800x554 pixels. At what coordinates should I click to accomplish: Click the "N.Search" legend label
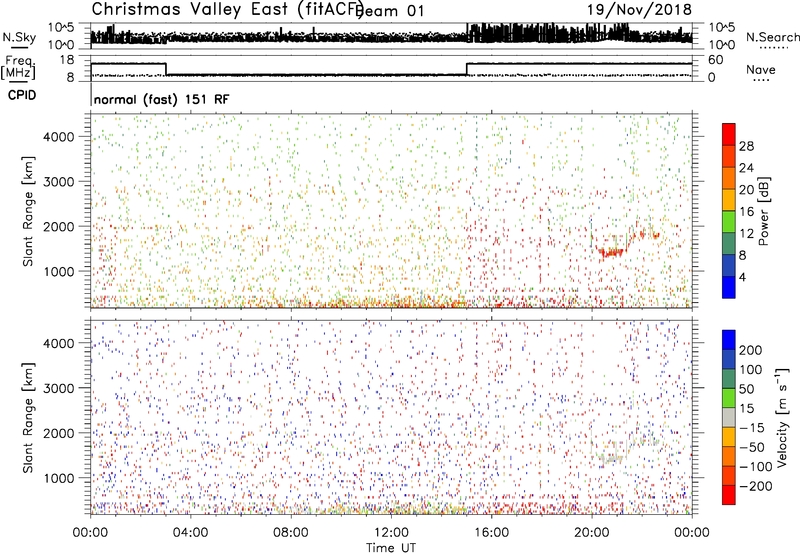coord(772,37)
